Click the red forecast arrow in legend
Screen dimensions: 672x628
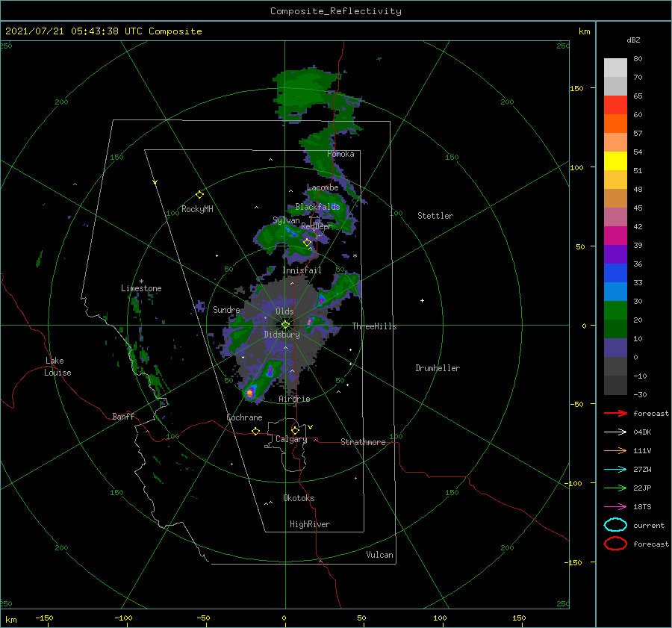click(x=615, y=413)
